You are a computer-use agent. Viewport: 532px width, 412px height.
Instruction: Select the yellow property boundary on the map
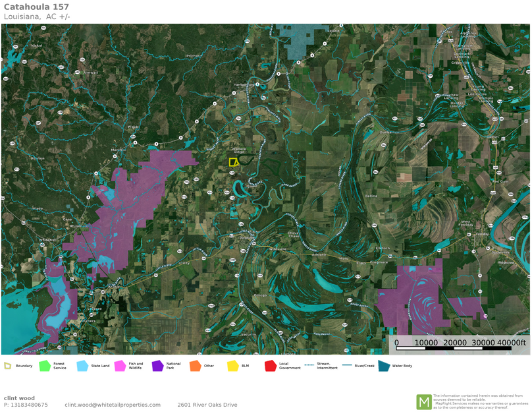pyautogui.click(x=233, y=162)
